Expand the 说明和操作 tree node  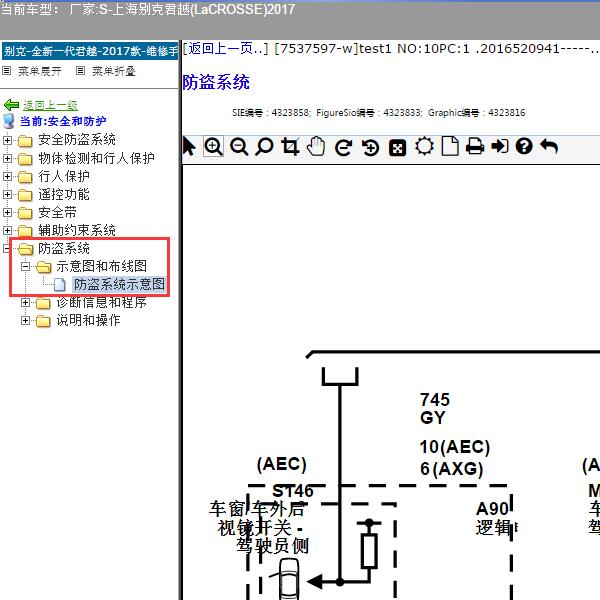[x=25, y=320]
